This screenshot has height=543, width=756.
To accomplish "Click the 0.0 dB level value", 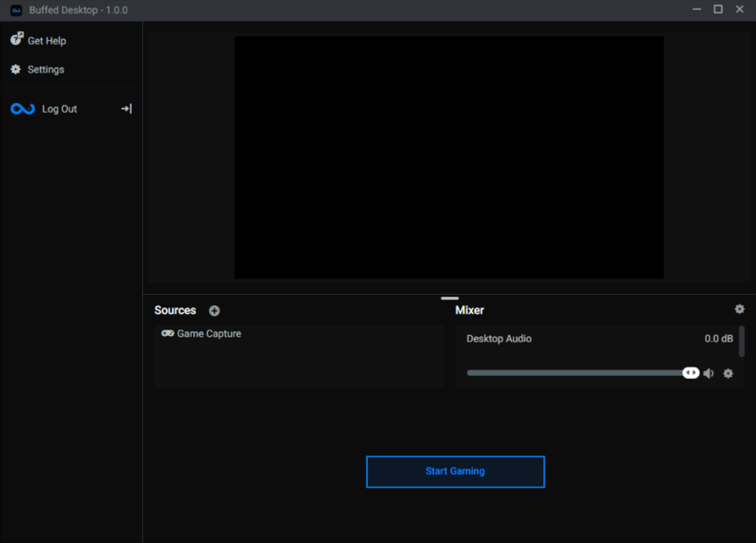I will [719, 338].
